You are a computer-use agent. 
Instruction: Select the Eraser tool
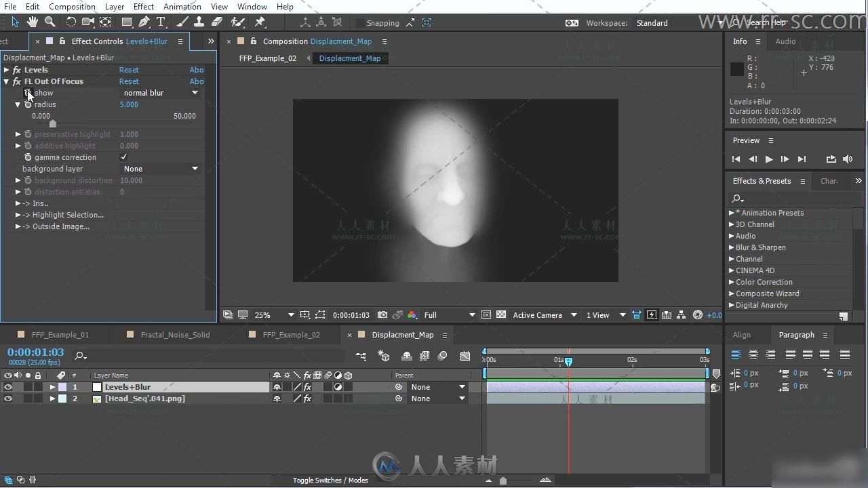[217, 22]
